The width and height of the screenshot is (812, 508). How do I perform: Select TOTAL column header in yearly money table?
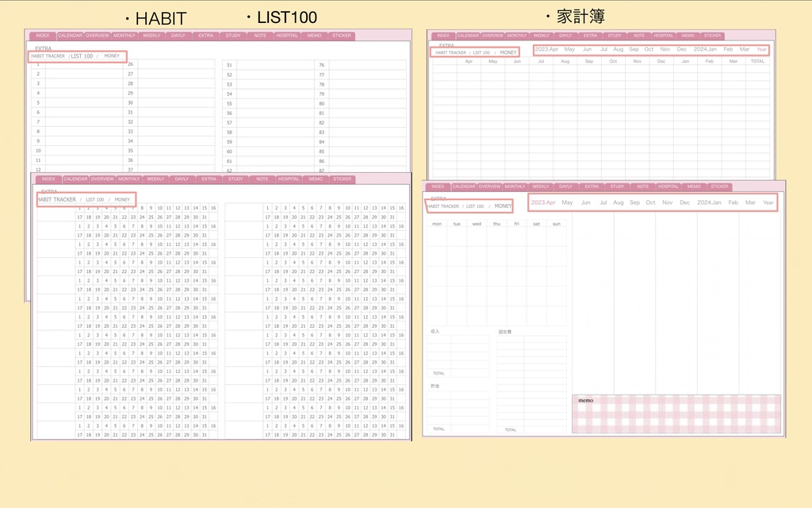pos(757,61)
